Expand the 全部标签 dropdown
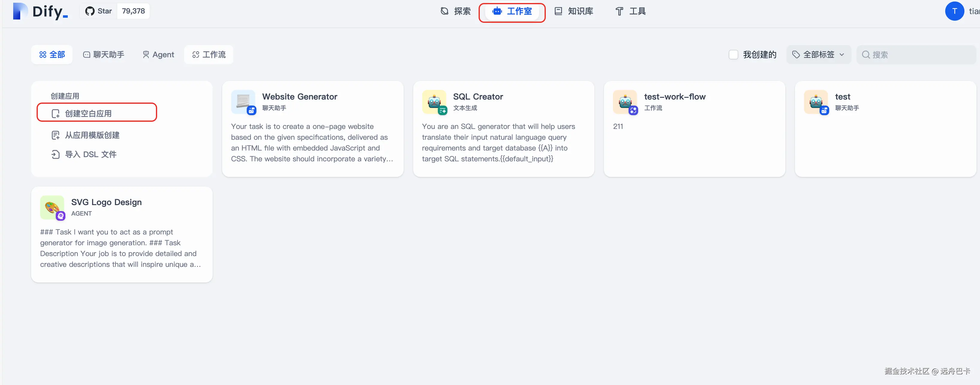This screenshot has height=385, width=980. [x=818, y=55]
